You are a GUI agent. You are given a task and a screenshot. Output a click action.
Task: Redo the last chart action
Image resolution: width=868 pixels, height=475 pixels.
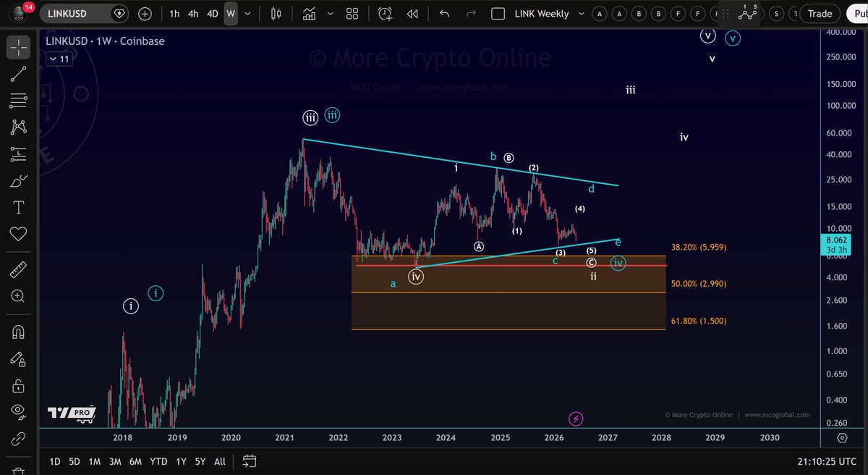[x=470, y=14]
